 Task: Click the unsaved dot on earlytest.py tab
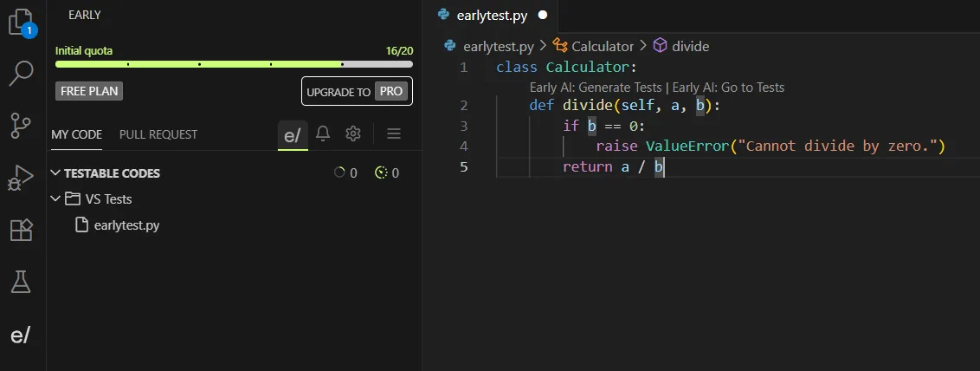[x=543, y=15]
